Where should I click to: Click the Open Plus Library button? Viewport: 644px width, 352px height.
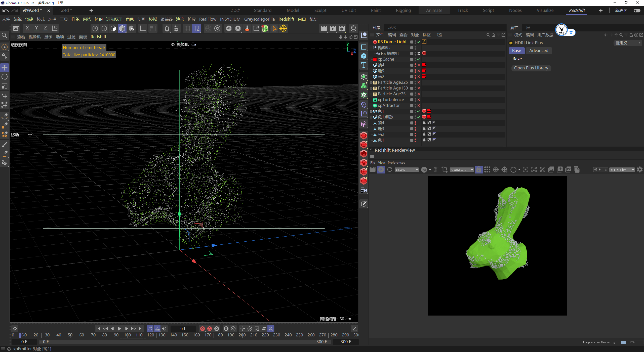point(531,68)
